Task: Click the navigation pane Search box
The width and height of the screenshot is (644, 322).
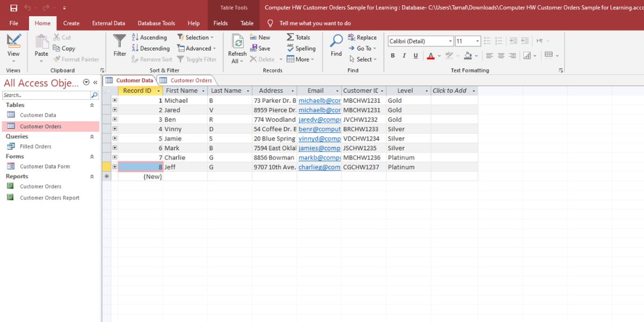Action: coord(46,95)
